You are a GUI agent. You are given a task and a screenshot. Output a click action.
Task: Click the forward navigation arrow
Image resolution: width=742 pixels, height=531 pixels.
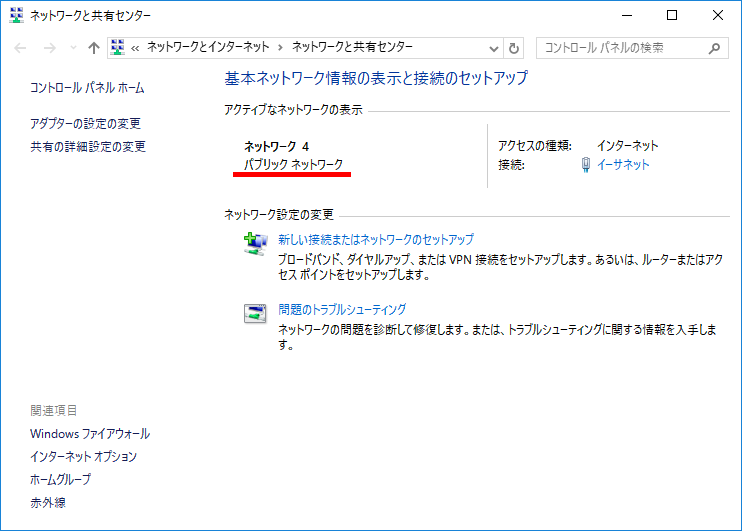[x=50, y=48]
